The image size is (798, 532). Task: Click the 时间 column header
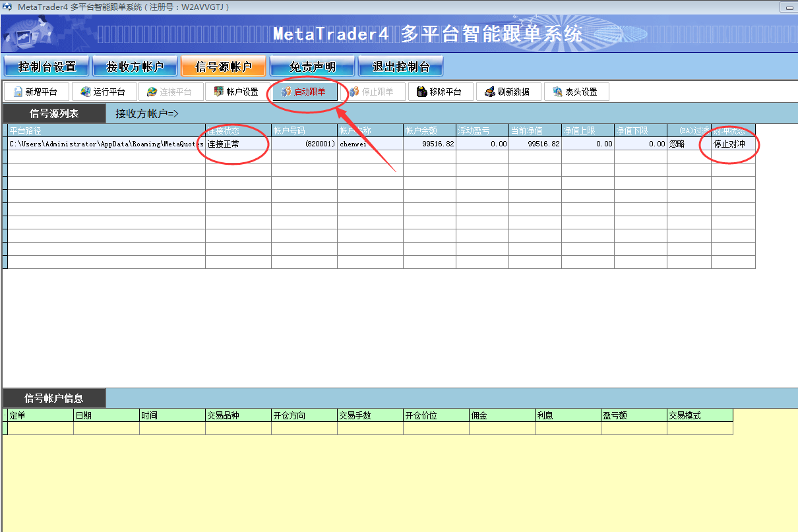tap(172, 415)
